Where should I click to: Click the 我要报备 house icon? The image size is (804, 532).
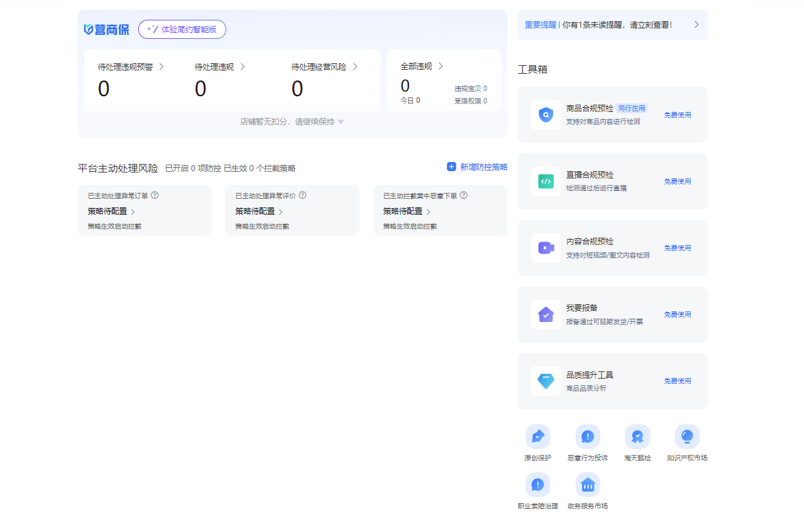[546, 315]
